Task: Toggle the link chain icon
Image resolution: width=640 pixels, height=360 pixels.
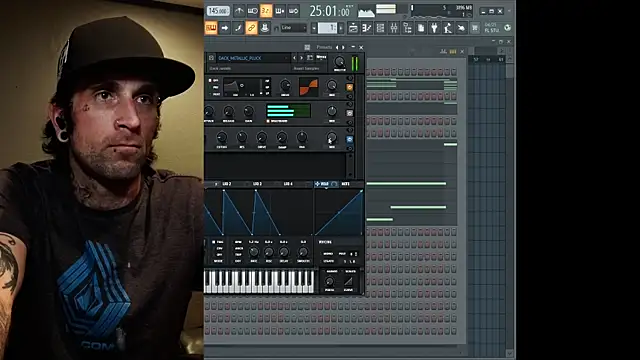Action: pos(251,28)
